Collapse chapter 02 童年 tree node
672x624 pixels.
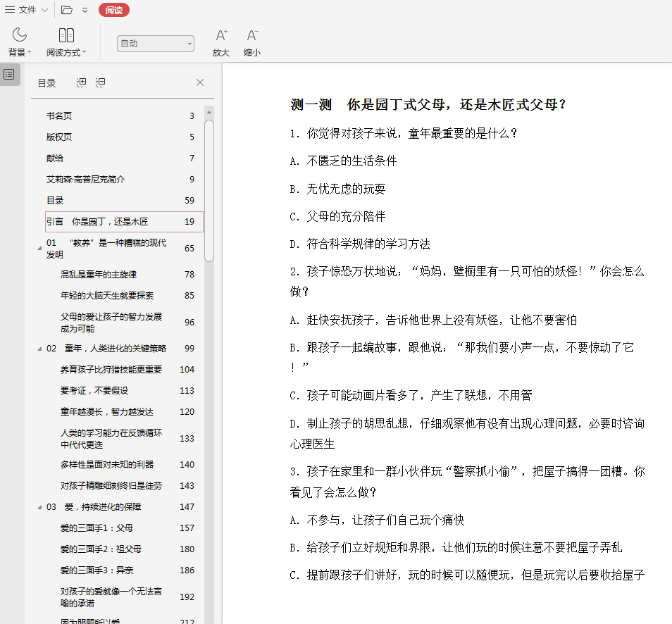(39, 349)
